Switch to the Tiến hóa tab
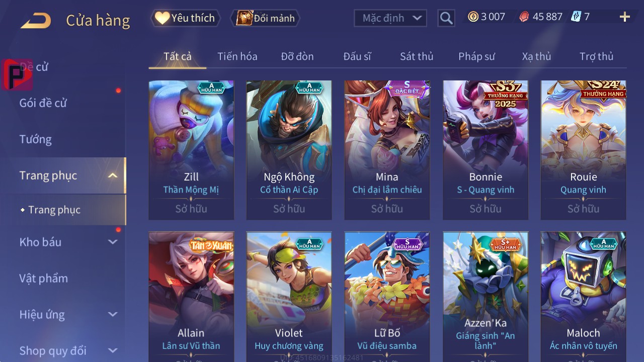The width and height of the screenshot is (644, 362). point(237,56)
